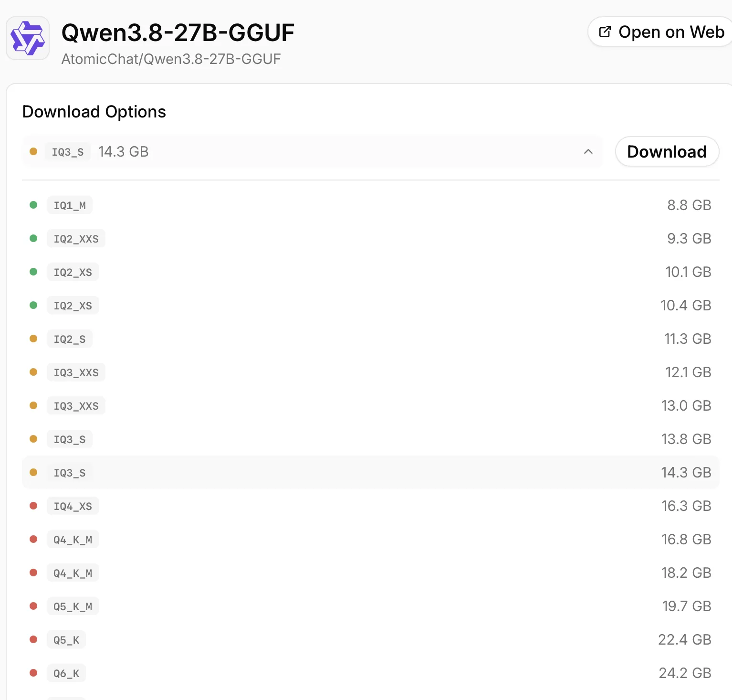
Task: Pick the Q5_K_M 19.7 GB option
Action: coord(370,606)
